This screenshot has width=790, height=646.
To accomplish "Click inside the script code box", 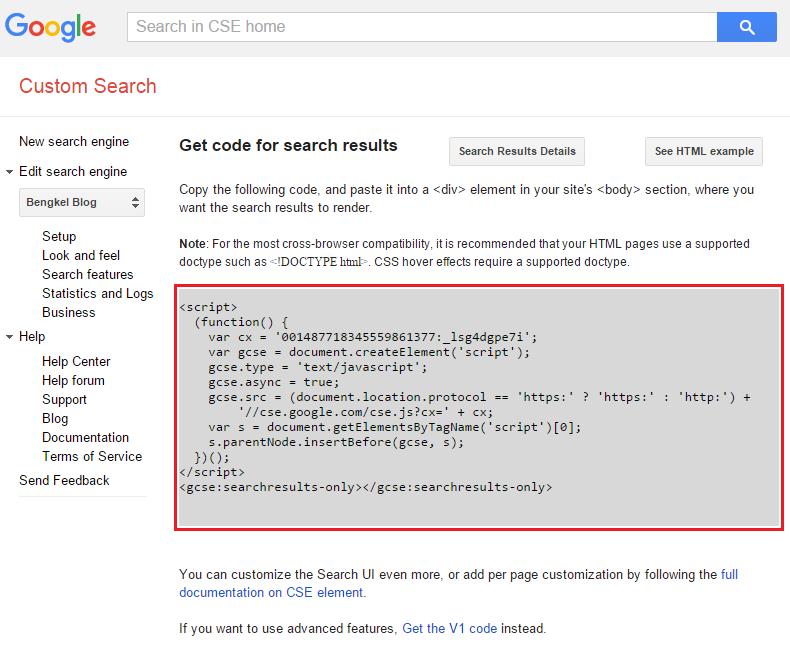I will pyautogui.click(x=479, y=408).
